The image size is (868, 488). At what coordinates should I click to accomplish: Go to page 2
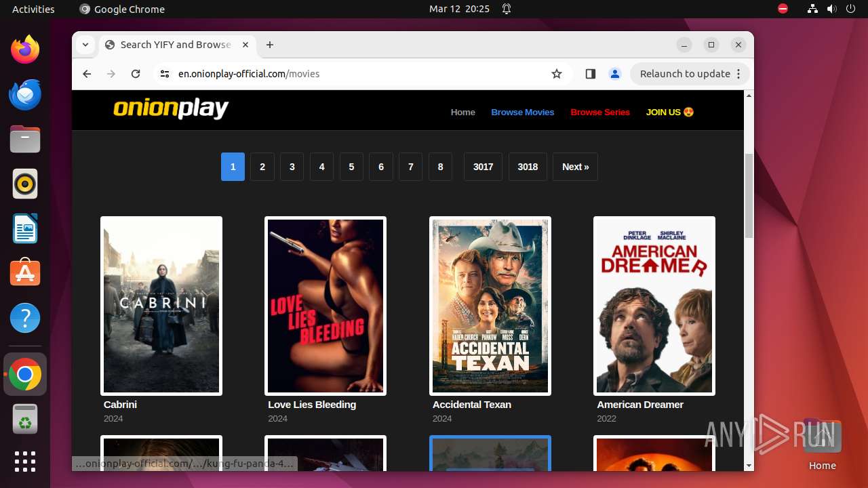262,167
